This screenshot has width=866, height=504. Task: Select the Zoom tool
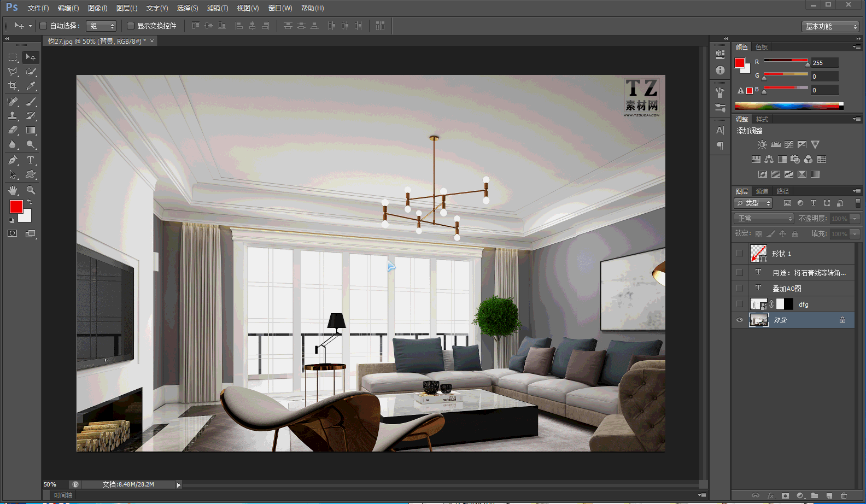pos(31,190)
